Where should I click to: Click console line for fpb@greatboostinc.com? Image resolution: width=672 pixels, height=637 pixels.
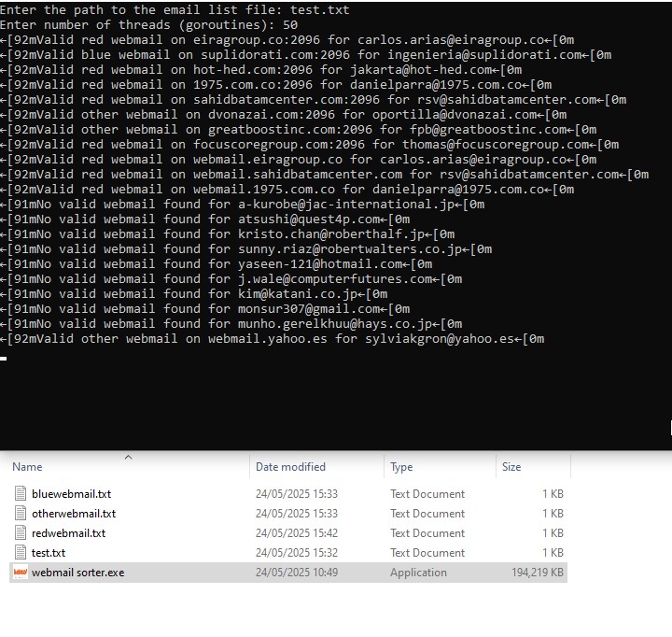pos(299,130)
